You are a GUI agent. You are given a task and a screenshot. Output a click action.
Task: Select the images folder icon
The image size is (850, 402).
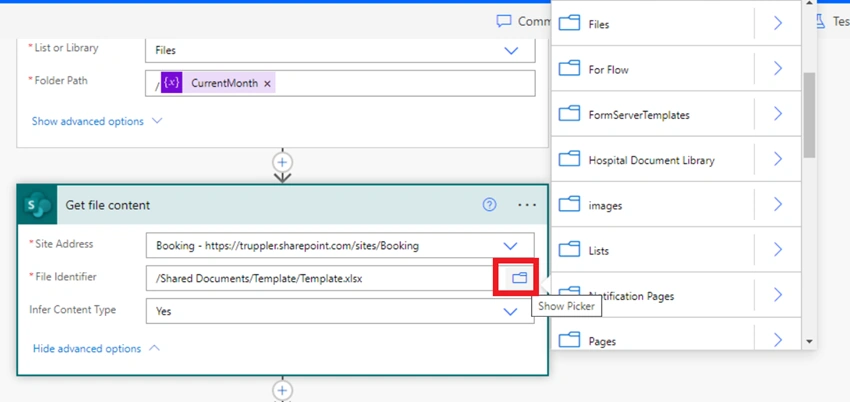click(x=570, y=204)
